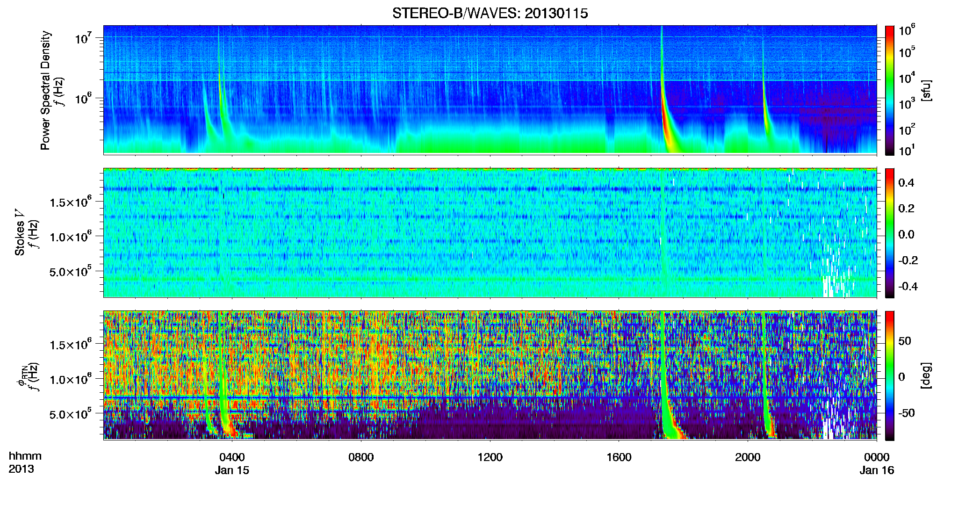Click the 10^6 value on sfu colorbar
The height and width of the screenshot is (505, 980).
coord(907,30)
